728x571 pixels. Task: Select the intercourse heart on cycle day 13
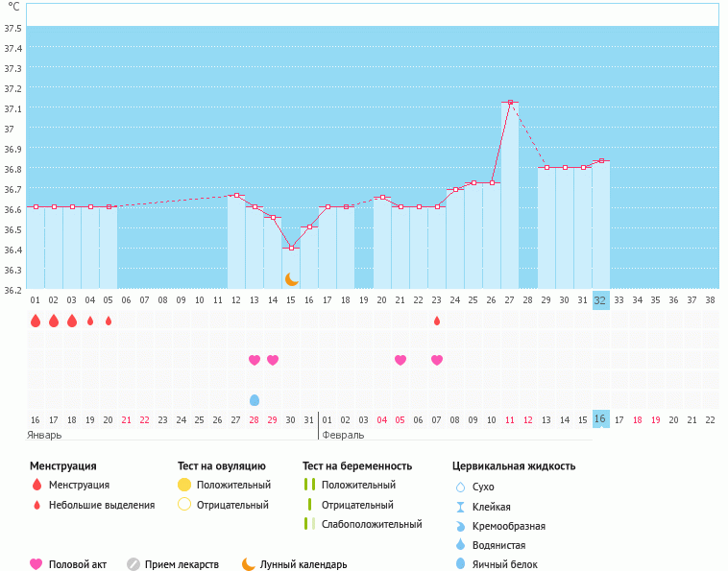pyautogui.click(x=255, y=360)
